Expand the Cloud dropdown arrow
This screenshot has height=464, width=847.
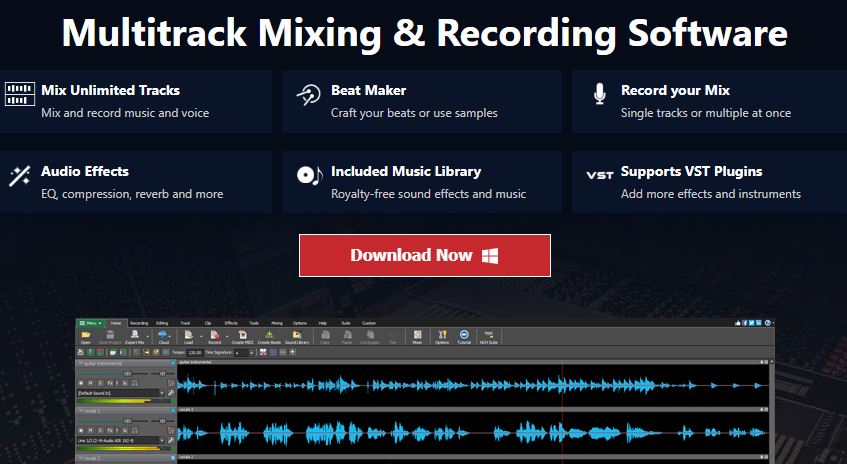pyautogui.click(x=170, y=337)
